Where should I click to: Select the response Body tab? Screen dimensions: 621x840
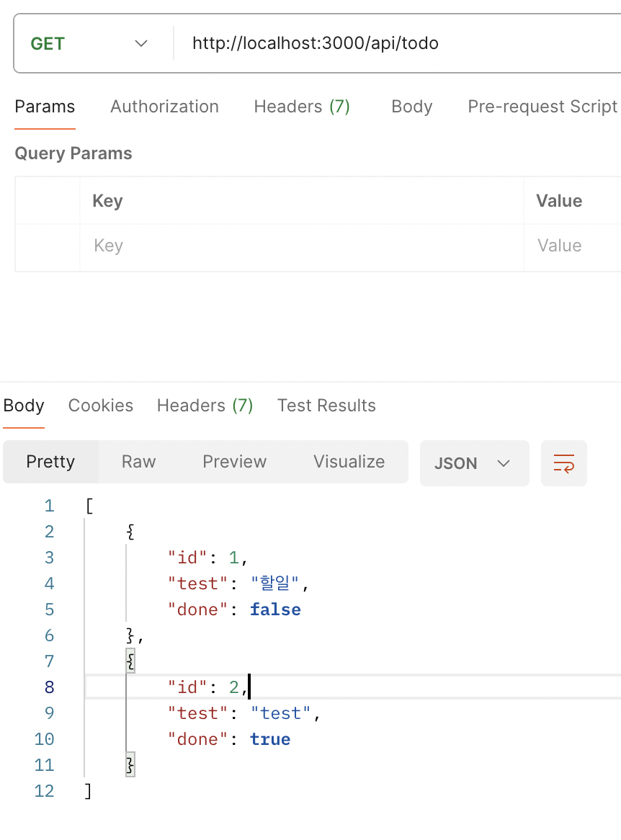(24, 406)
